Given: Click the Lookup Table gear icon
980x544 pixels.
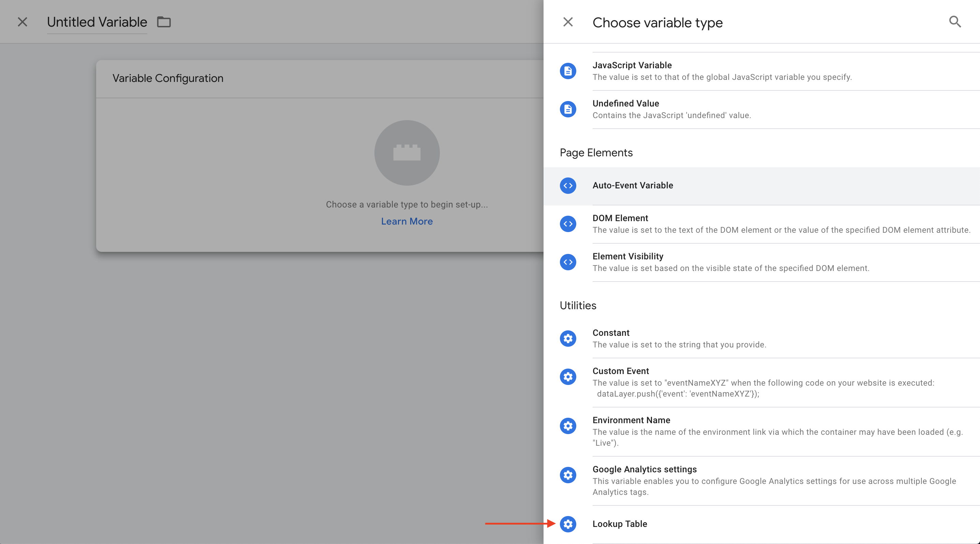Looking at the screenshot, I should 568,524.
